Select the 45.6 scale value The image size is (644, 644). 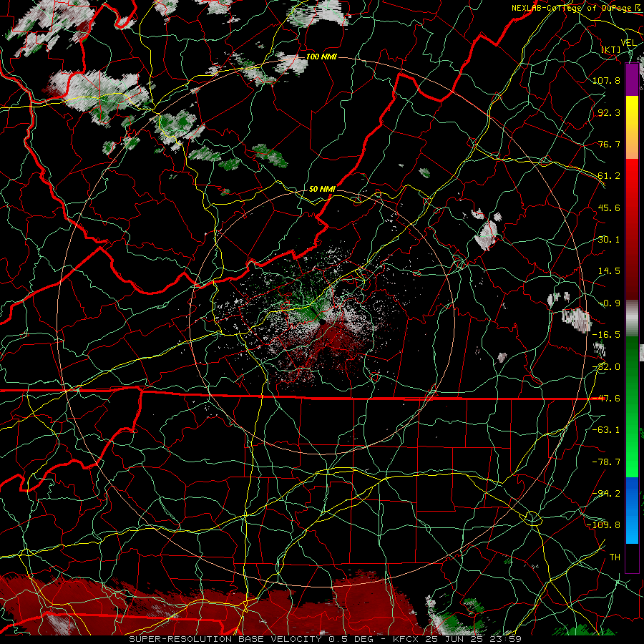[x=609, y=208]
